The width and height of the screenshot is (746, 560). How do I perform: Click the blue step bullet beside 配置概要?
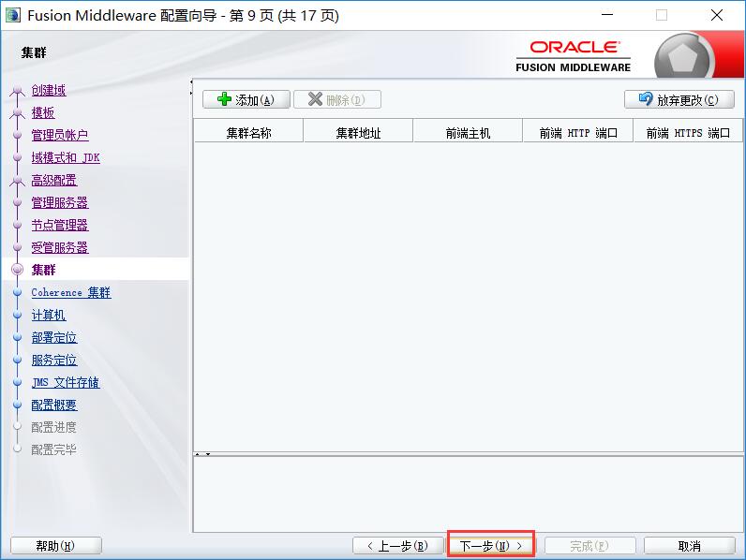[x=18, y=405]
